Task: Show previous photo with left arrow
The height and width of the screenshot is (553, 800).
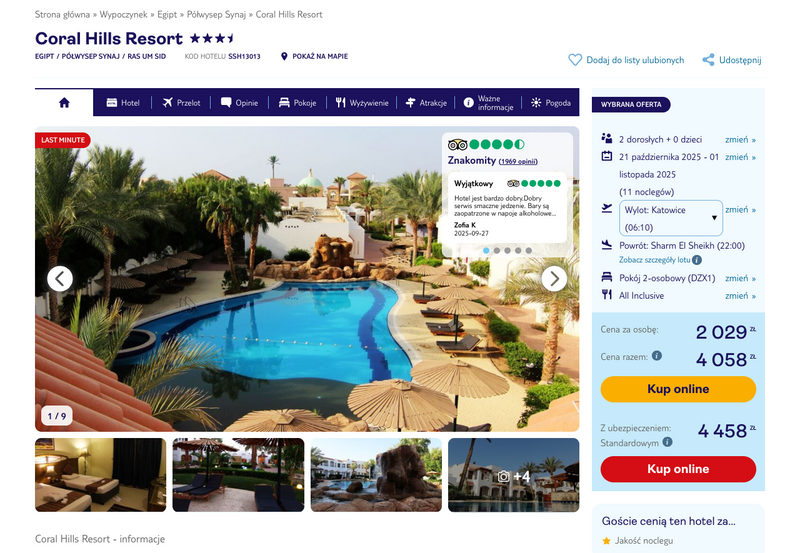Action: pyautogui.click(x=60, y=279)
